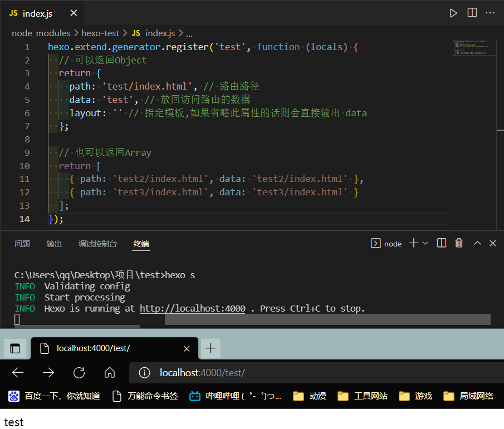The image size is (504, 429).
Task: Open the editor More Actions ellipsis menu
Action: (x=490, y=13)
